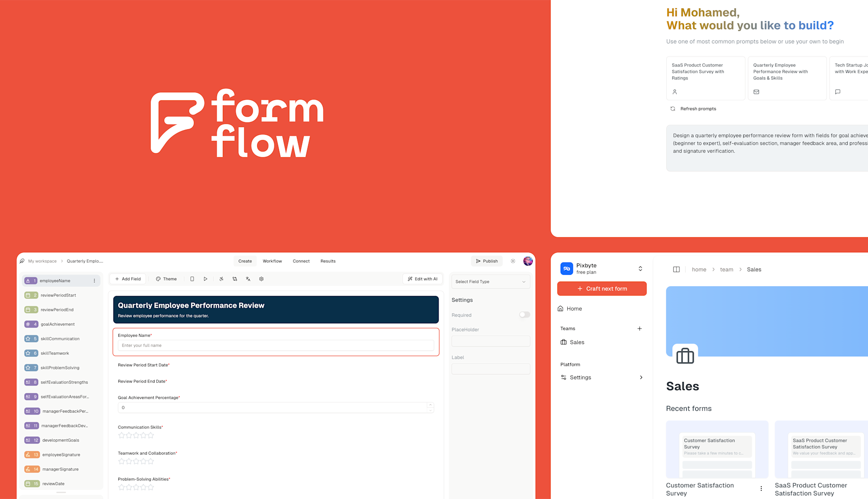Open the team breadcrumb link
Screen dimensions: 868x499
726,269
